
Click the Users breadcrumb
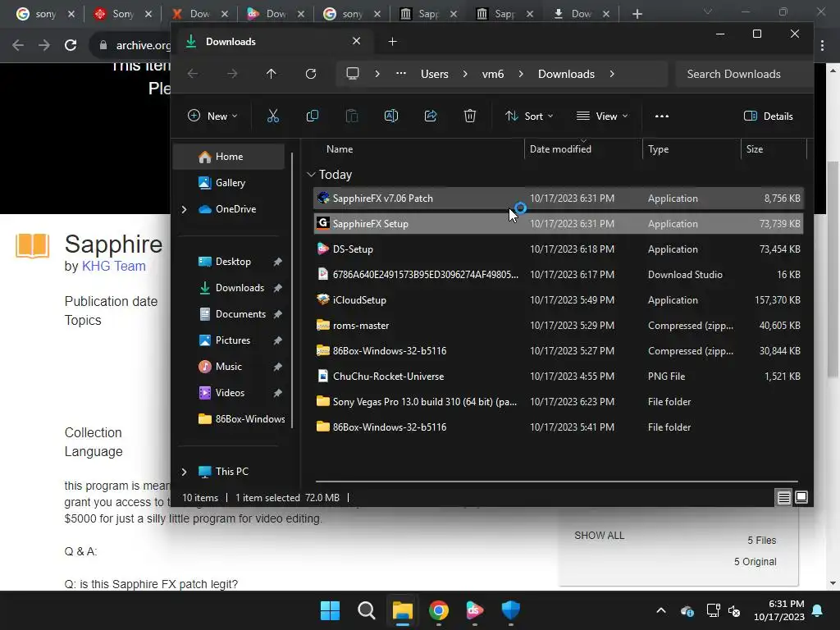coord(435,74)
